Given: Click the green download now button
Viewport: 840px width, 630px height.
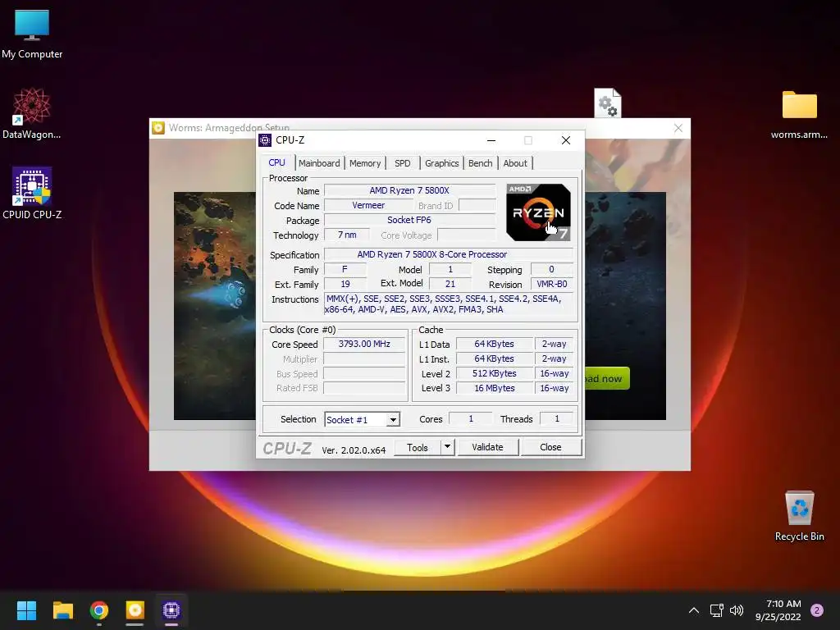Looking at the screenshot, I should [607, 378].
